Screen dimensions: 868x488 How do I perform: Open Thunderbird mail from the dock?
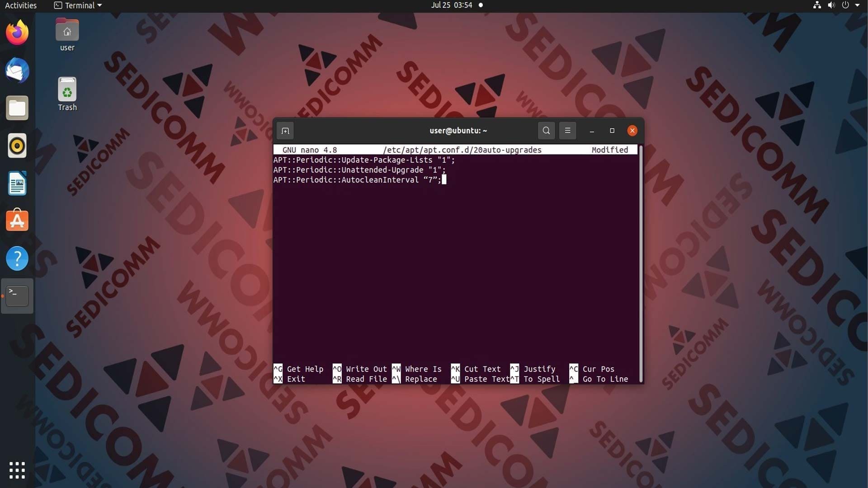[x=17, y=70]
